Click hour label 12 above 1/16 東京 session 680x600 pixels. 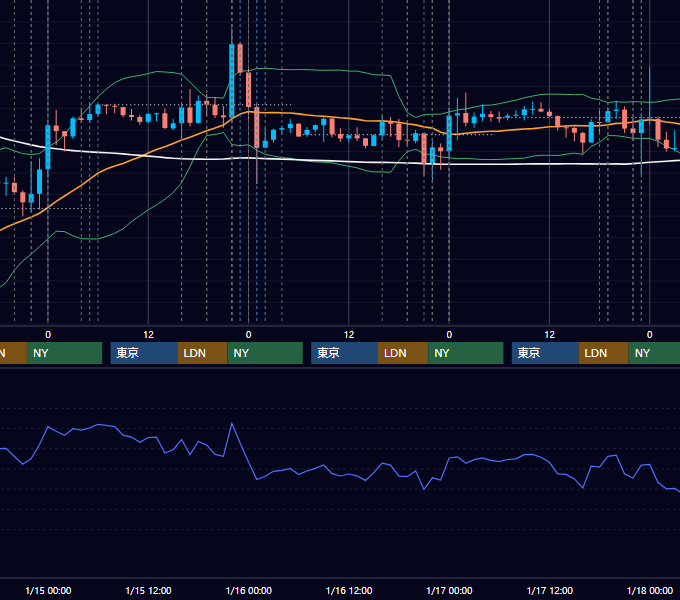[349, 335]
